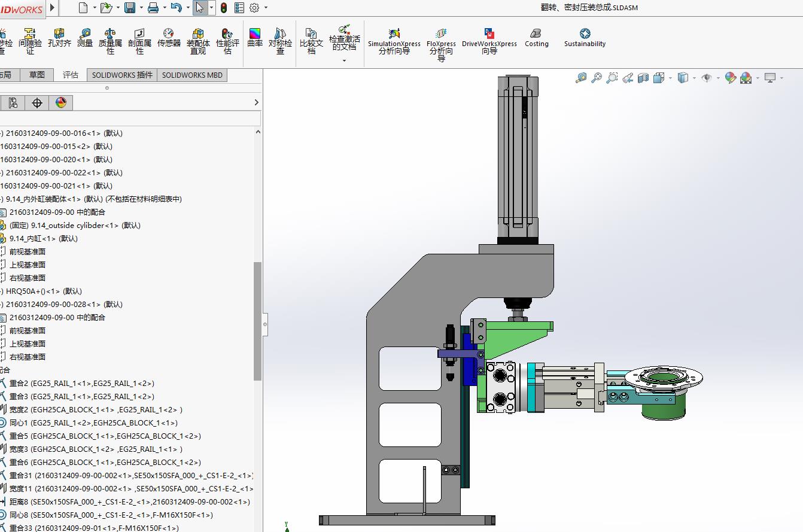The height and width of the screenshot is (532, 803).
Task: Click the 传感器 (Sensor) tool
Action: click(169, 38)
